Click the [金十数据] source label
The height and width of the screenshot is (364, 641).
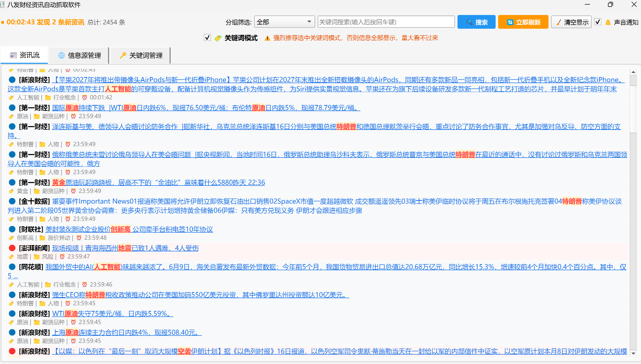click(x=34, y=201)
